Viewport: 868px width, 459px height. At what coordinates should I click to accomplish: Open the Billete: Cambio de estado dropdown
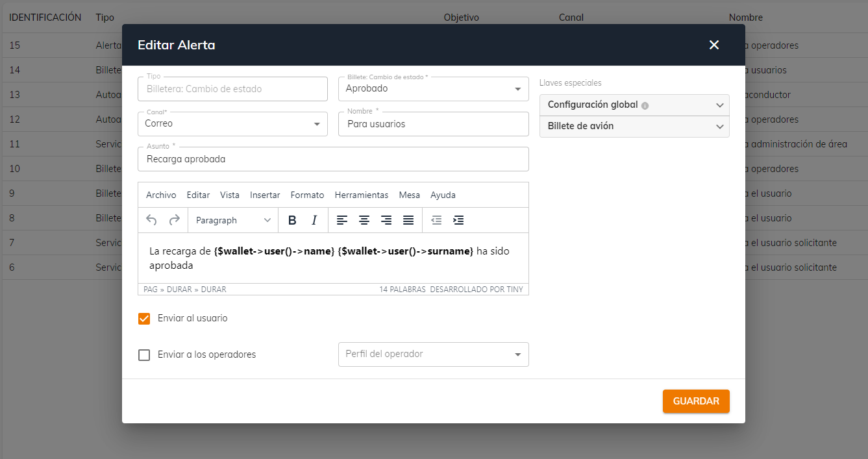[x=434, y=89]
